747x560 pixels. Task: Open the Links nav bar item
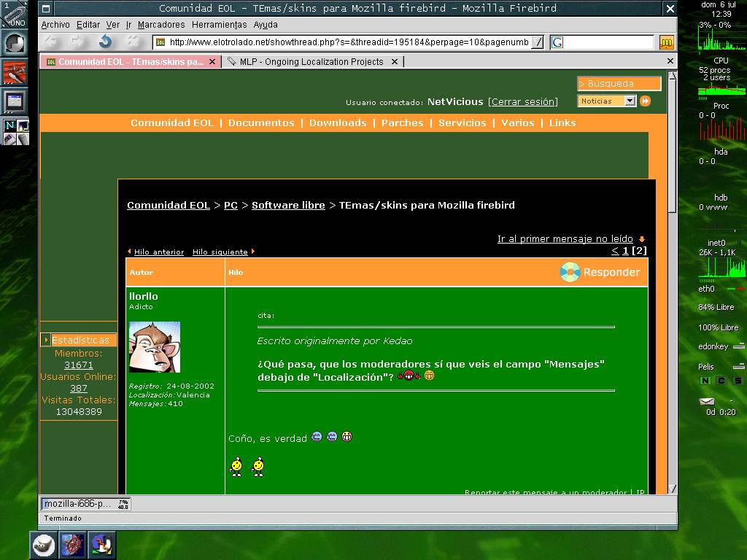tap(562, 122)
